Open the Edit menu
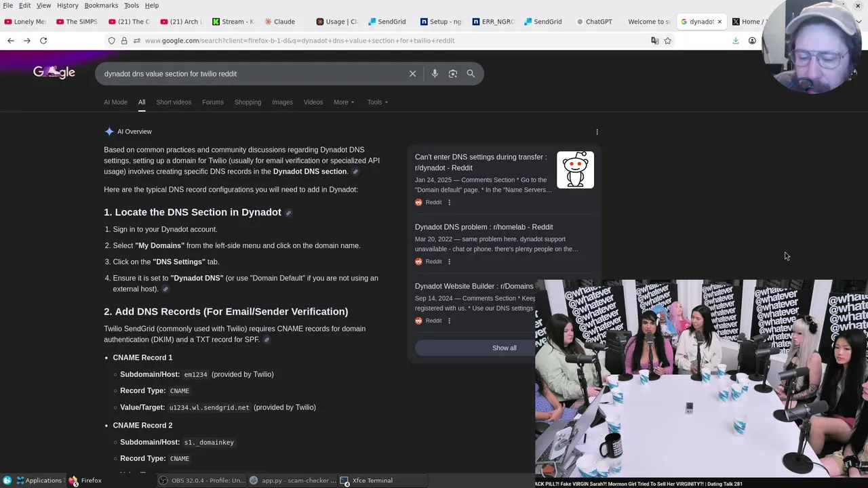The image size is (868, 488). click(x=24, y=5)
